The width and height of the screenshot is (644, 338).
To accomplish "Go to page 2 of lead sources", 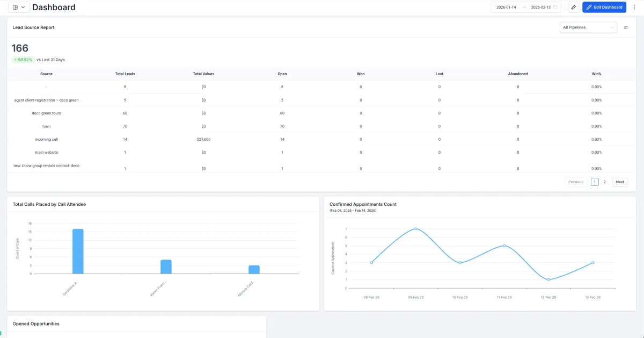I will coord(605,182).
